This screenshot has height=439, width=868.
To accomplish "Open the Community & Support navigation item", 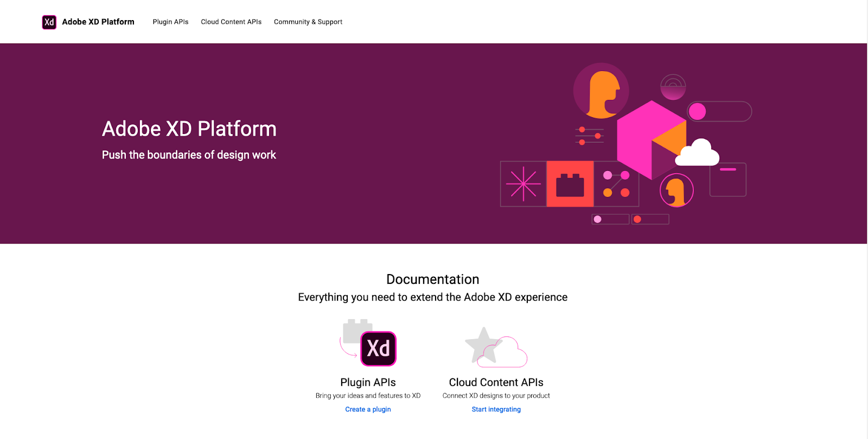I will click(x=308, y=22).
